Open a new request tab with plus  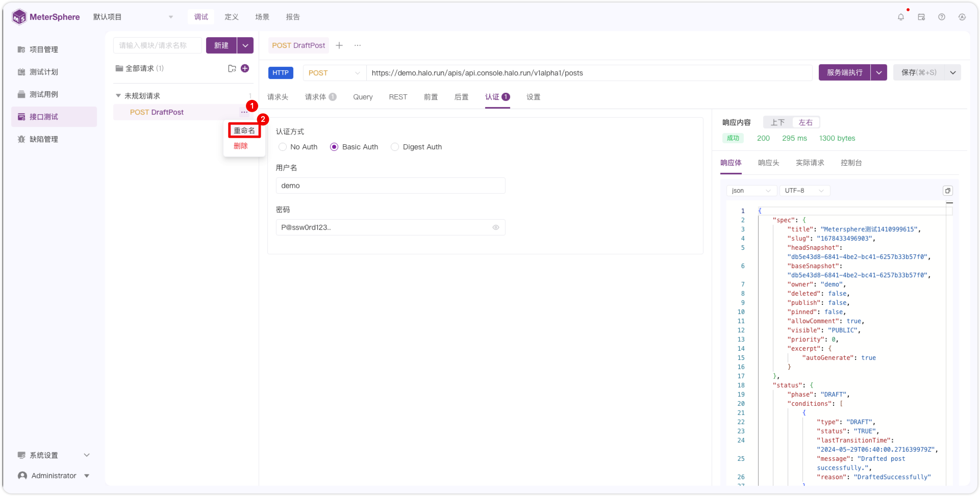pyautogui.click(x=339, y=45)
